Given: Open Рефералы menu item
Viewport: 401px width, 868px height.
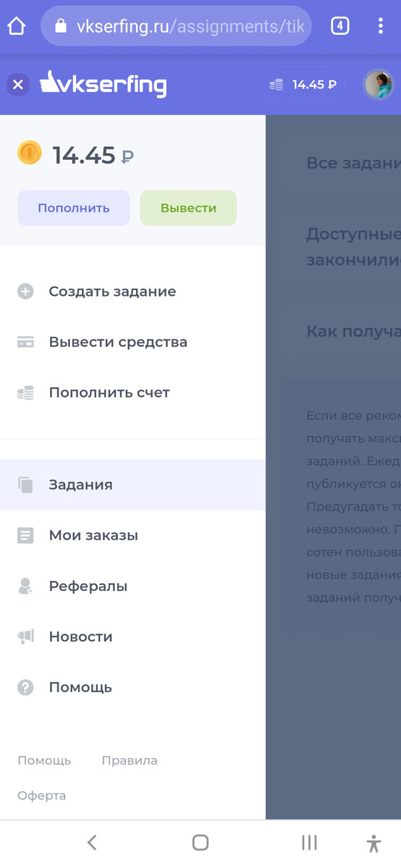Looking at the screenshot, I should [132, 586].
